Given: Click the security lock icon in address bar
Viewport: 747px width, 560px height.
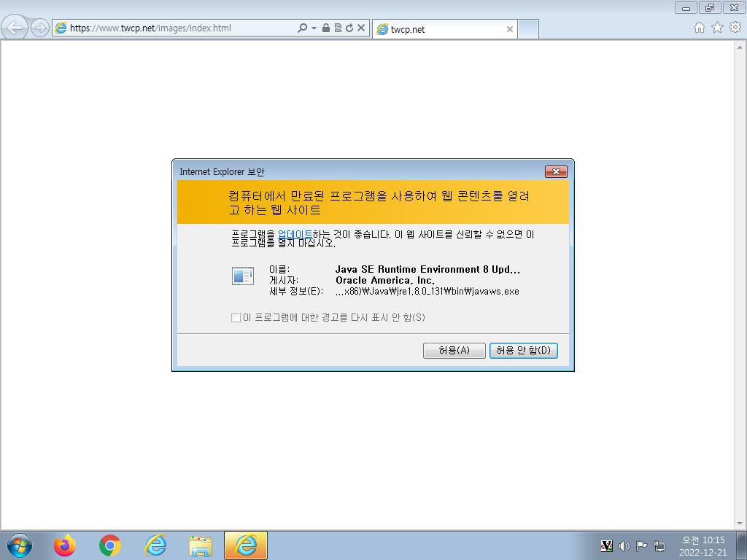Looking at the screenshot, I should (326, 28).
